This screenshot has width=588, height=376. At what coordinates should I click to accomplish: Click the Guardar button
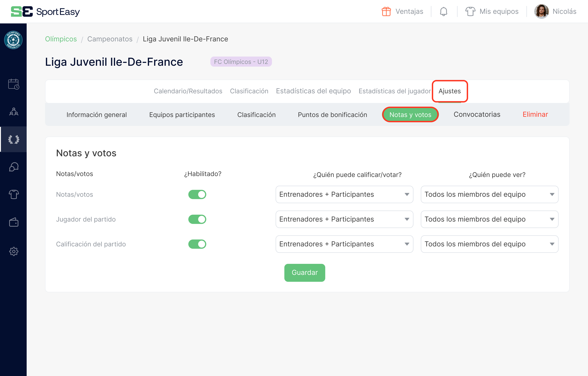[305, 273]
